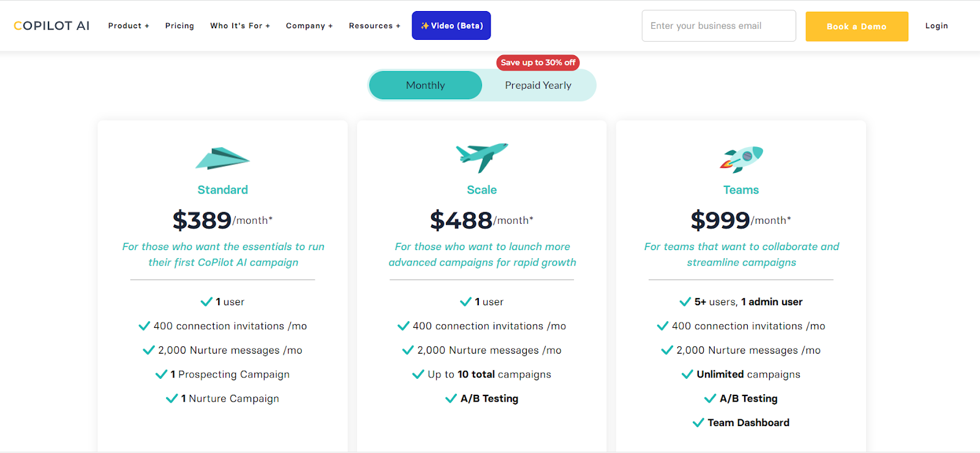This screenshot has height=453, width=980.
Task: Click the checkmark beside 1 Prospecting Campaign
Action: click(x=161, y=375)
